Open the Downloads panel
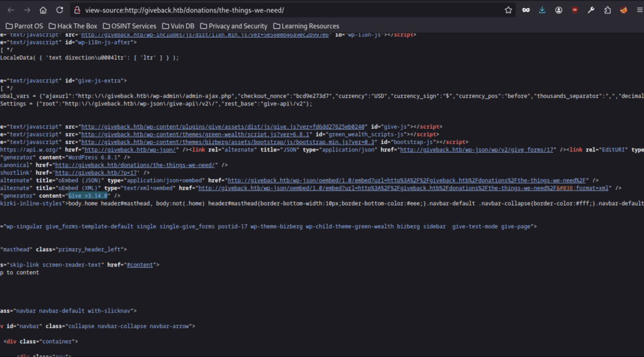This screenshot has height=357, width=644. 541,10
